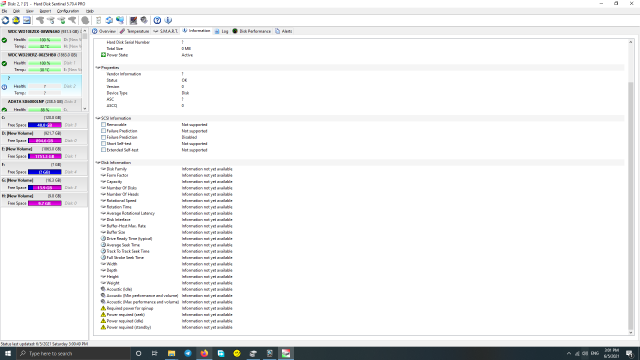
Task: Click the warning icon beside Power required (standby)
Action: pyautogui.click(x=103, y=327)
